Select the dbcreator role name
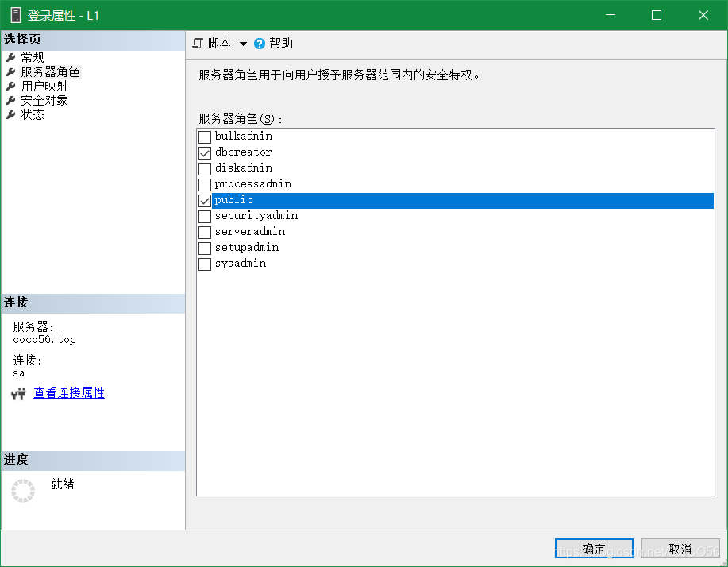Screen dimensions: 728x567 [243, 152]
